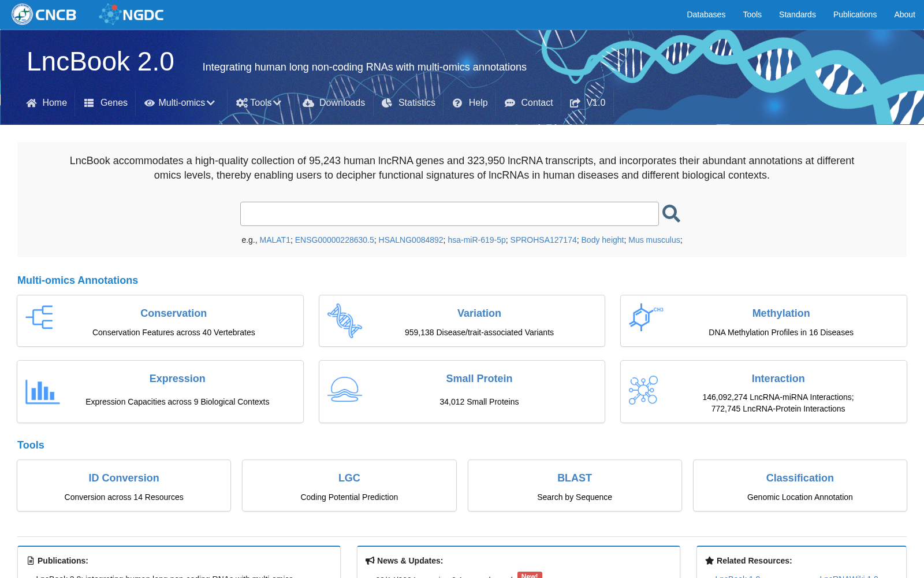Click the Tools section heading
This screenshot has height=578, width=924.
[x=31, y=445]
